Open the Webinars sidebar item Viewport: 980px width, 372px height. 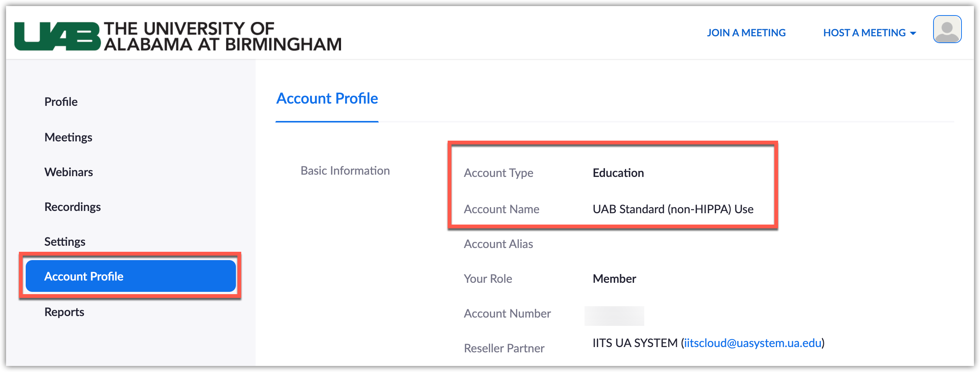click(x=68, y=172)
